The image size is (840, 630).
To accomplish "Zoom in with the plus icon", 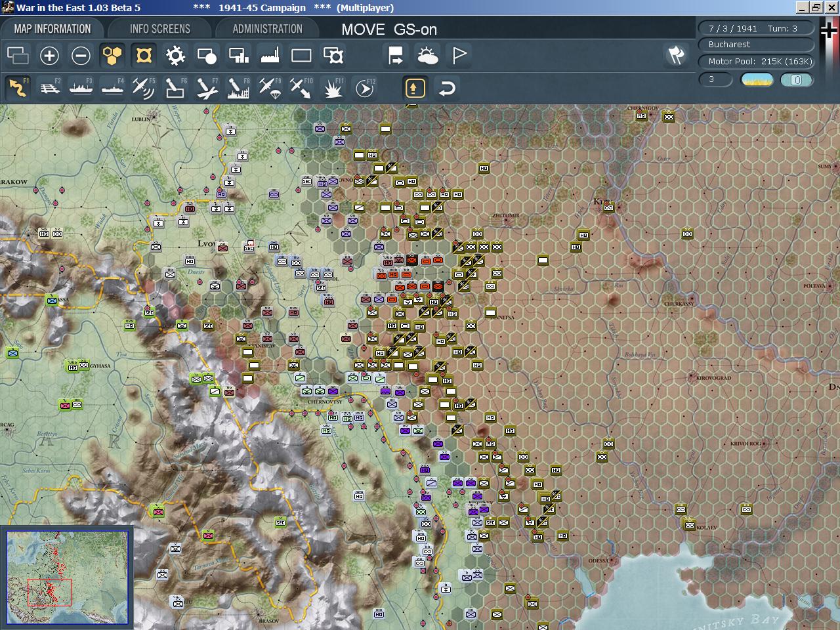I will tap(49, 56).
